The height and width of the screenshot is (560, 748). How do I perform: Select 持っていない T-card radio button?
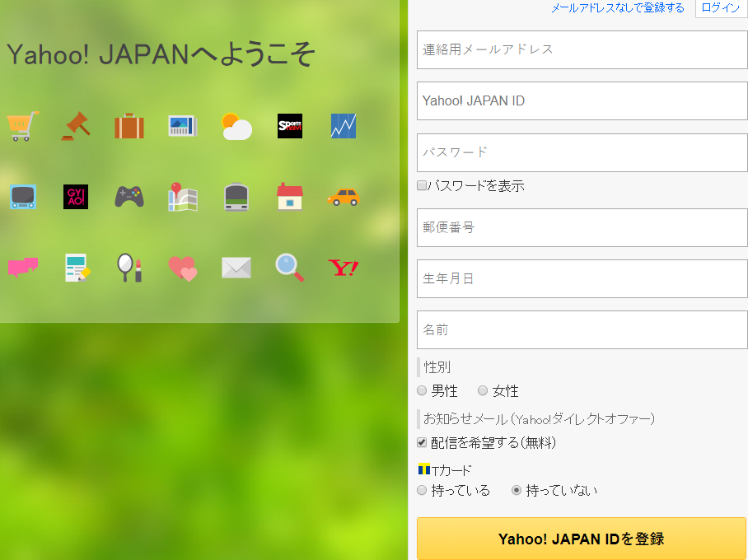coord(517,490)
